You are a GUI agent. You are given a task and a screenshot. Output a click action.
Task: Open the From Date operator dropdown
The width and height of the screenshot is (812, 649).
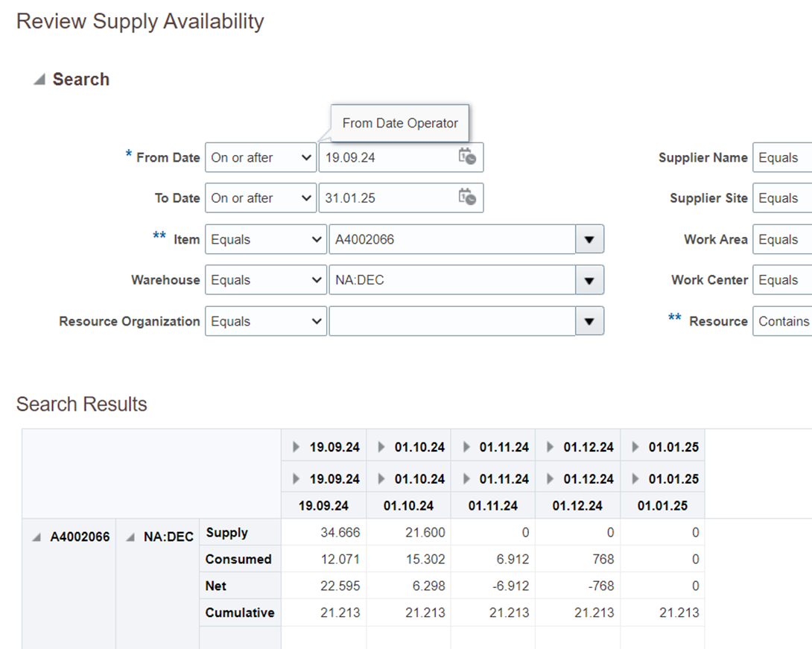(260, 157)
